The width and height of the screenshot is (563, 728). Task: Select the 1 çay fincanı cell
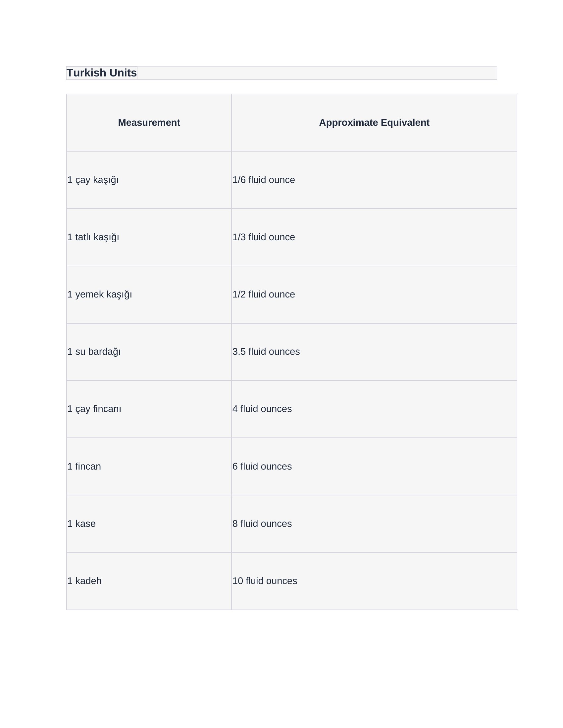tap(149, 409)
